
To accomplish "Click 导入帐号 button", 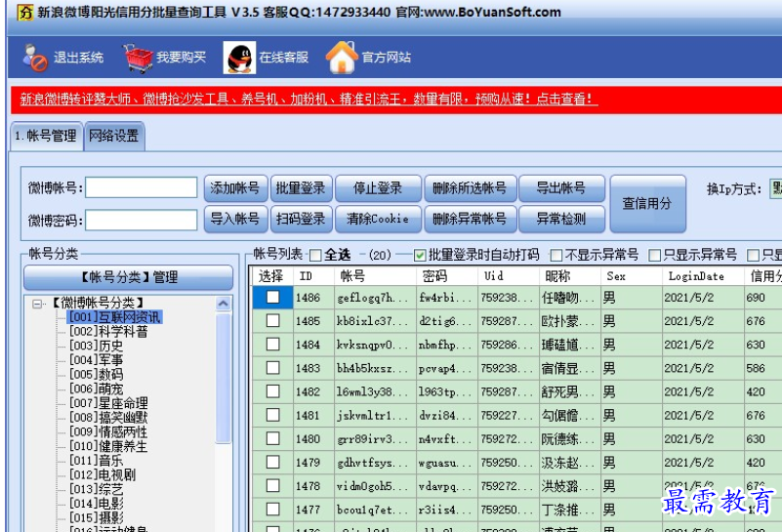I will click(x=235, y=219).
